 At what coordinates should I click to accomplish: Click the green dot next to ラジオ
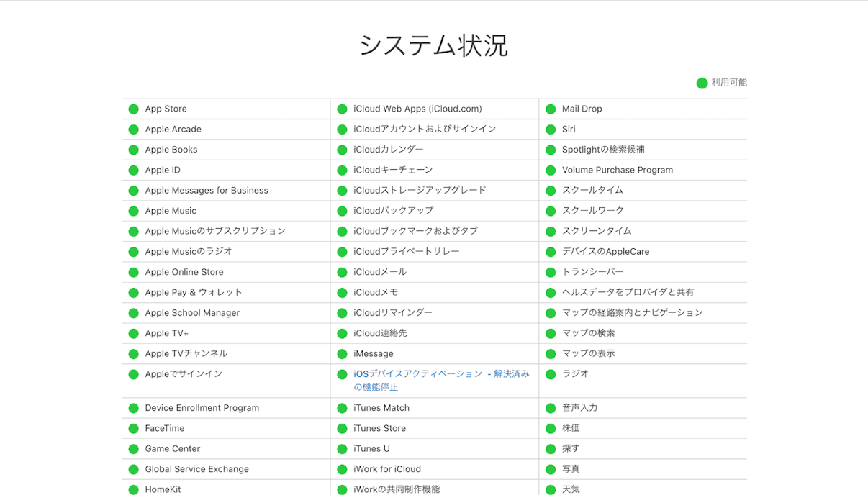[551, 374]
